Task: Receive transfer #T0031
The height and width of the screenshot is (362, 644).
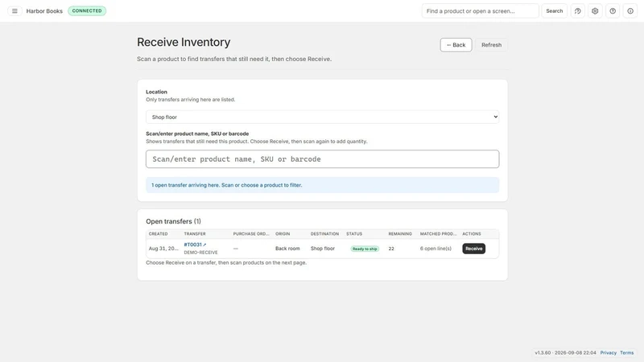Action: (473, 249)
